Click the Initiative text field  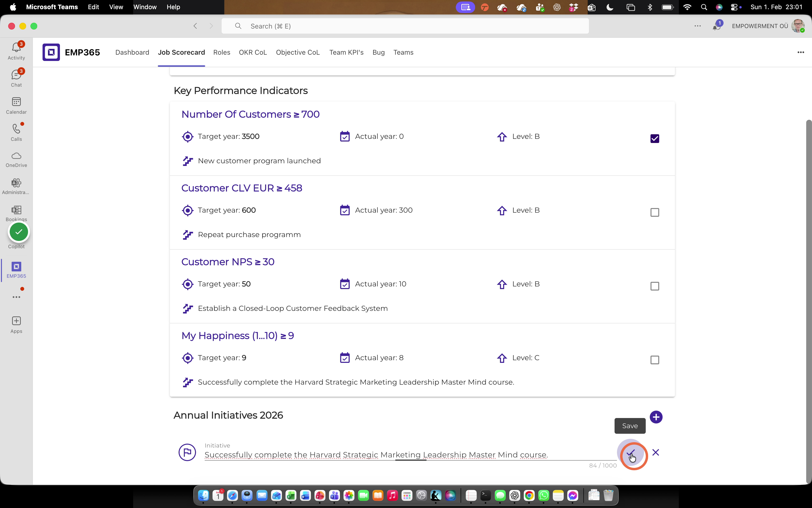point(410,455)
